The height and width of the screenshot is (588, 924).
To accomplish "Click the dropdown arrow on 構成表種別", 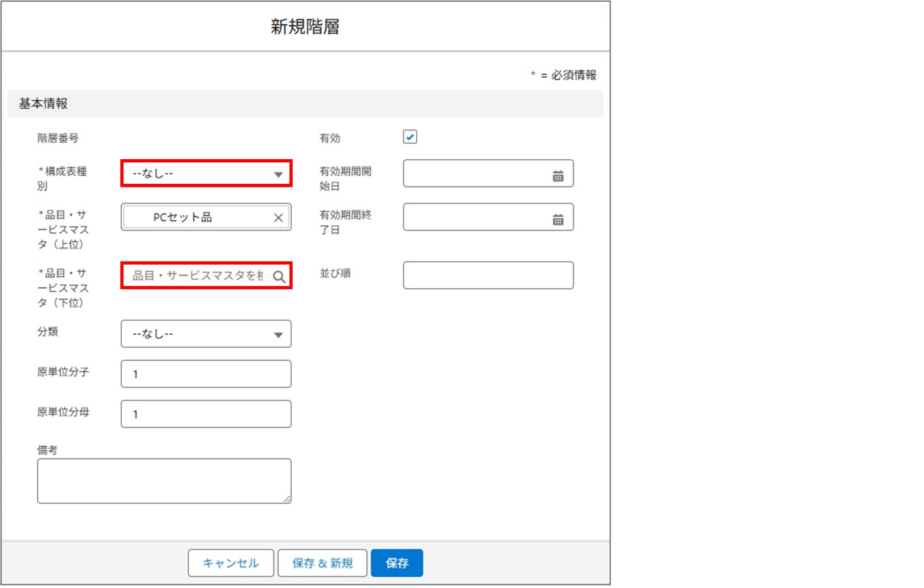I will pyautogui.click(x=279, y=173).
